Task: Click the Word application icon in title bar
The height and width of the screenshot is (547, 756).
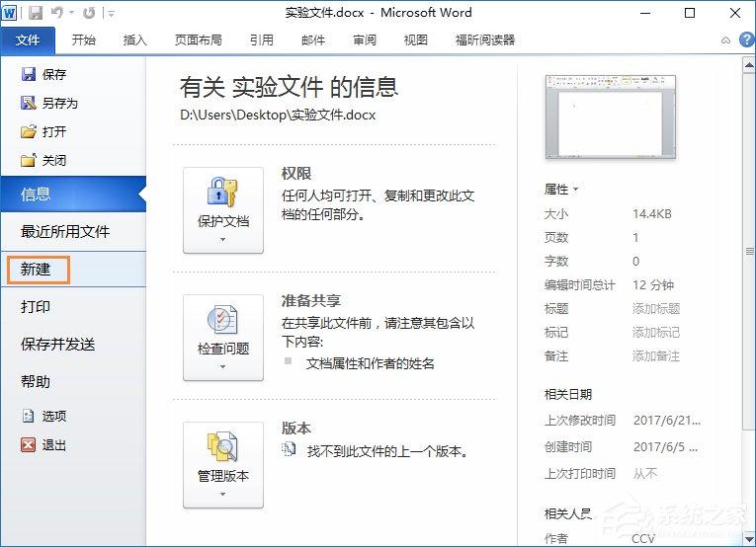Action: click(9, 13)
